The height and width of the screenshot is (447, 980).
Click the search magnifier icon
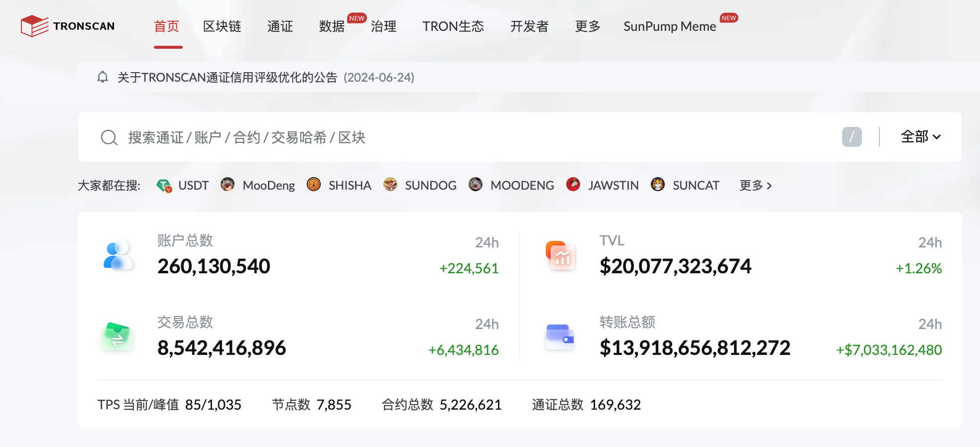click(109, 137)
